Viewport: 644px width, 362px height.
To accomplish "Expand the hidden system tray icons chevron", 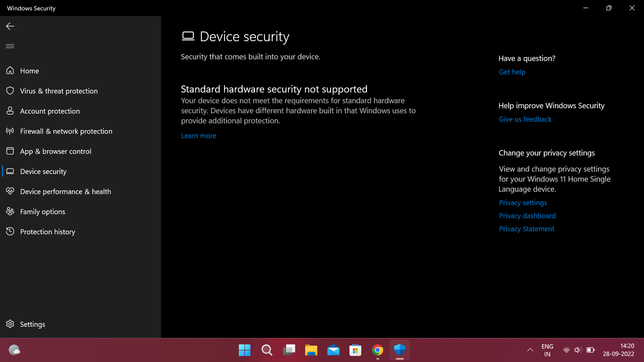I will (x=530, y=350).
